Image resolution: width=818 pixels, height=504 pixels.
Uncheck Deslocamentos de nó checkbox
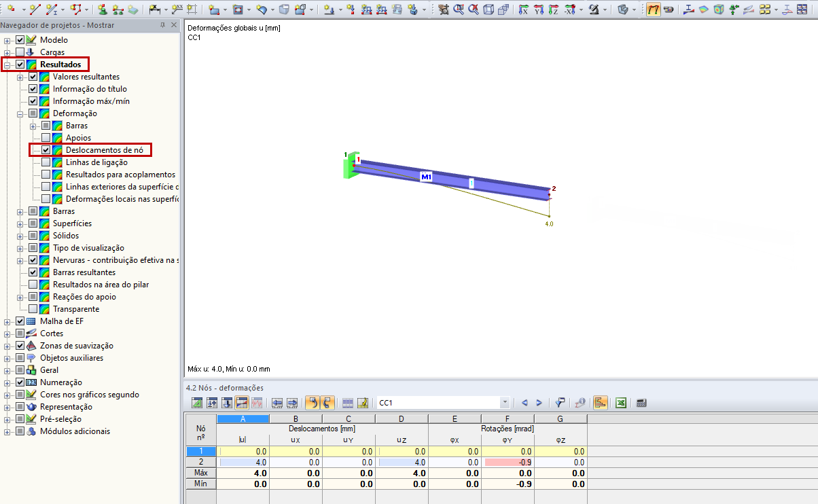coord(46,150)
